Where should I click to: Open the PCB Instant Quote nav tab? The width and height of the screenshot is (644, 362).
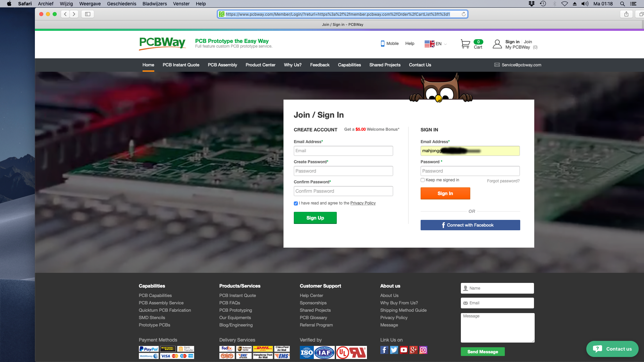click(x=181, y=65)
